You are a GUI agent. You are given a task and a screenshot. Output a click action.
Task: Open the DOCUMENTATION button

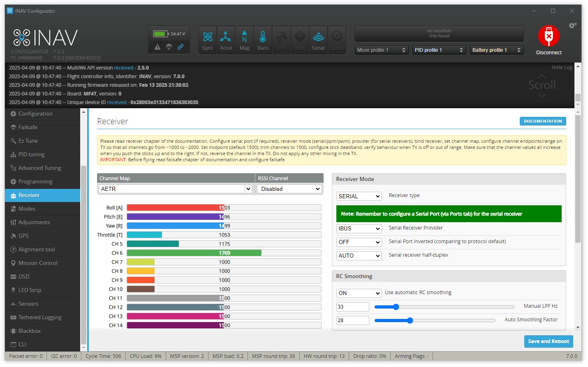(543, 121)
